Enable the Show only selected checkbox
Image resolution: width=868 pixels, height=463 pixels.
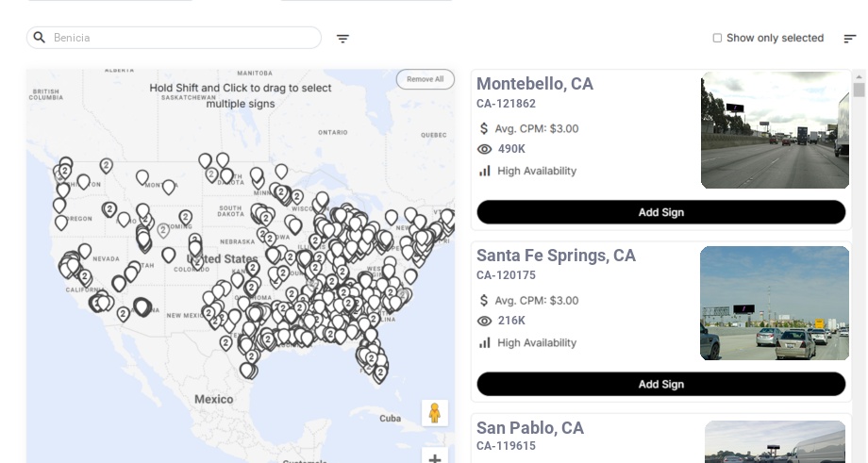click(x=717, y=39)
